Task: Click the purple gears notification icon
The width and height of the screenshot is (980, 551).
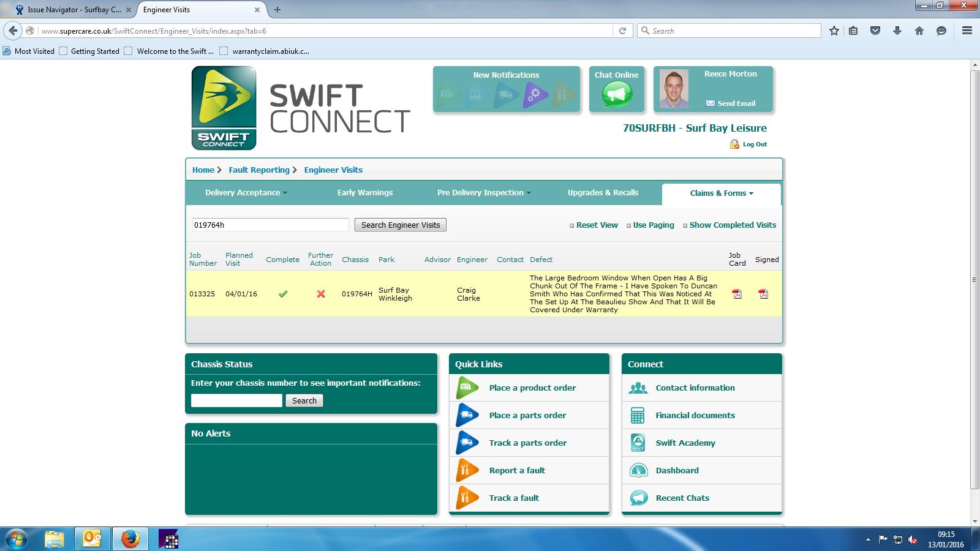Action: (x=535, y=96)
